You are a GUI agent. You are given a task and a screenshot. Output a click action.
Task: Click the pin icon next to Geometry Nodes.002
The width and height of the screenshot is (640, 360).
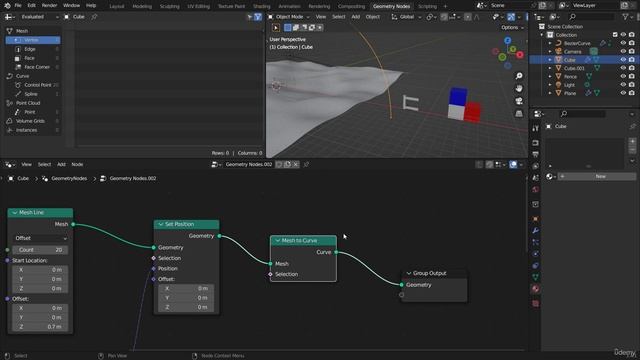[306, 164]
